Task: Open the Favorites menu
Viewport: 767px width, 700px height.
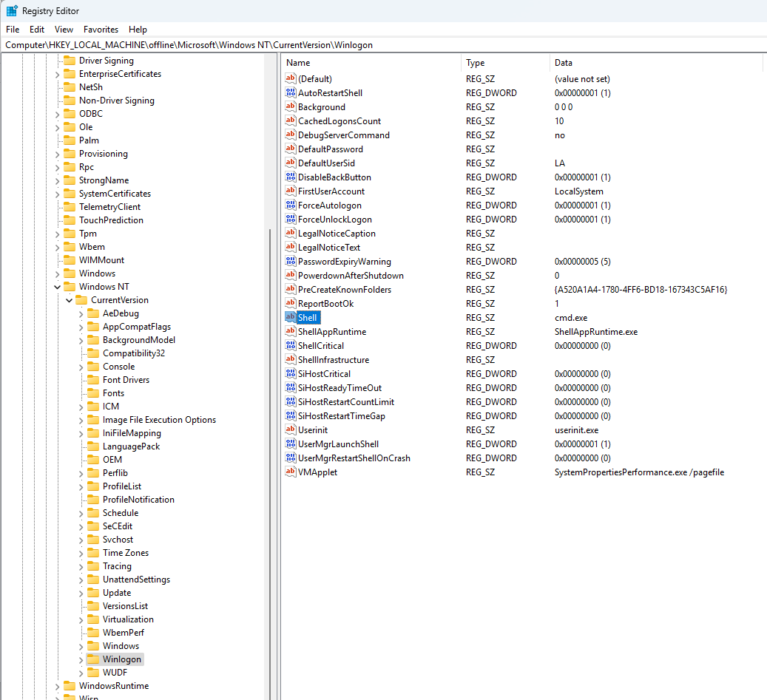Action: point(101,30)
